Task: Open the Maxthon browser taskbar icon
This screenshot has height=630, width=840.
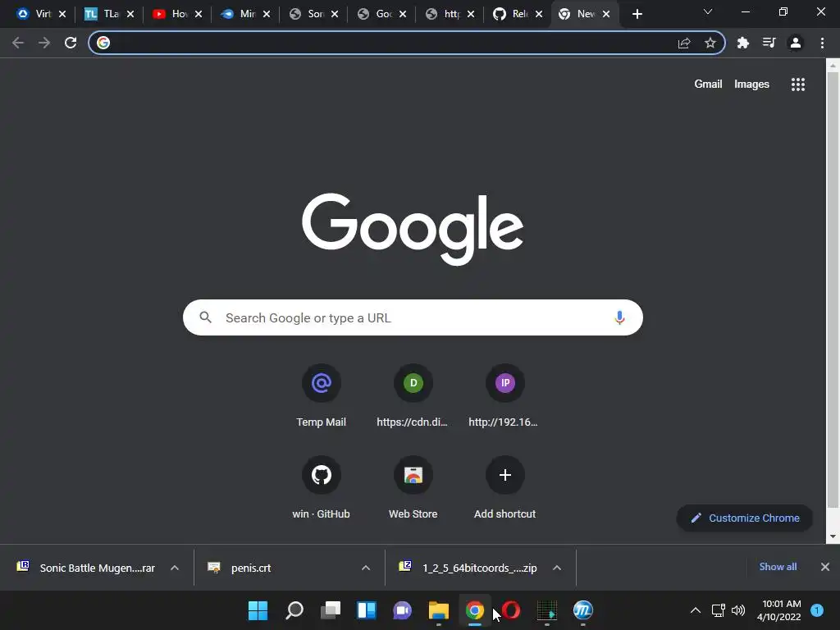Action: point(583,610)
